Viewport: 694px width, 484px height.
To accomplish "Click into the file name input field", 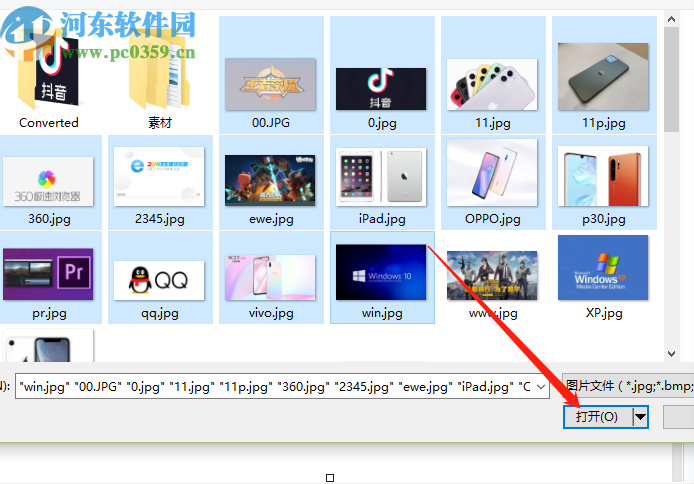I will tap(274, 387).
